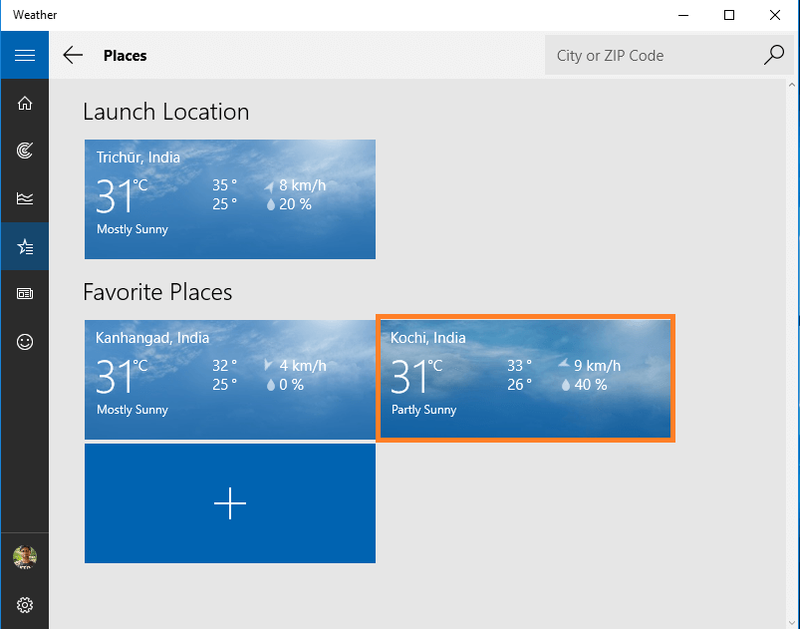
Task: Open the News icon in sidebar
Action: click(24, 294)
